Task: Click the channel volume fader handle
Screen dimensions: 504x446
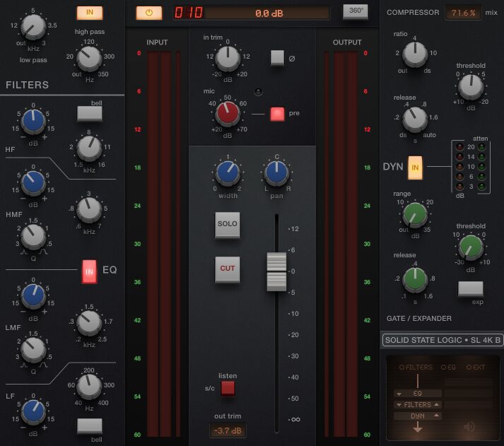Action: [x=276, y=271]
